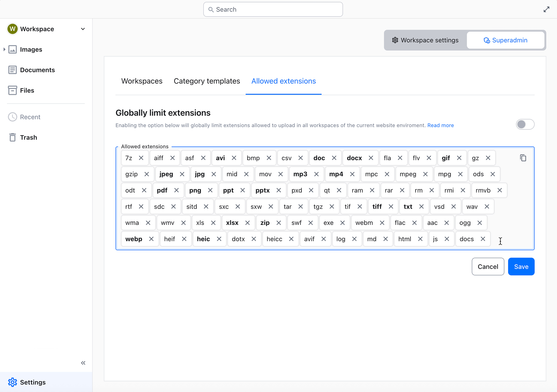Viewport: 557px width, 392px height.
Task: Switch to the Workspaces tab
Action: point(142,81)
